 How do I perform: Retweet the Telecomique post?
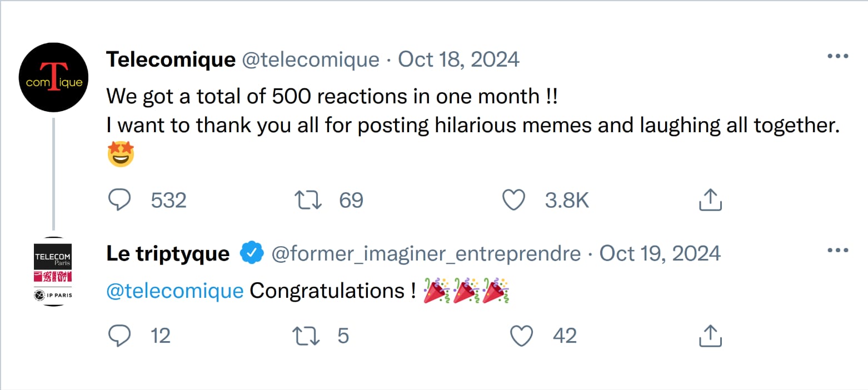307,200
